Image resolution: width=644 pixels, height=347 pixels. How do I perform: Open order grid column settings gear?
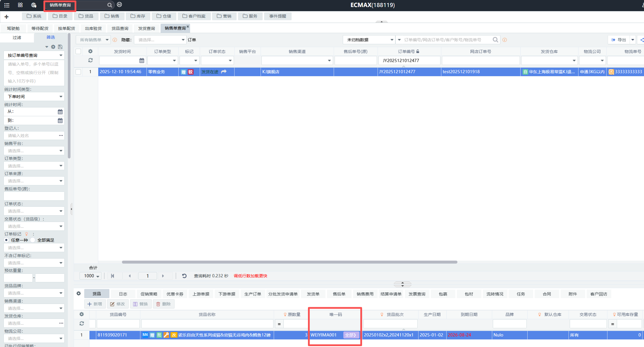click(x=90, y=51)
